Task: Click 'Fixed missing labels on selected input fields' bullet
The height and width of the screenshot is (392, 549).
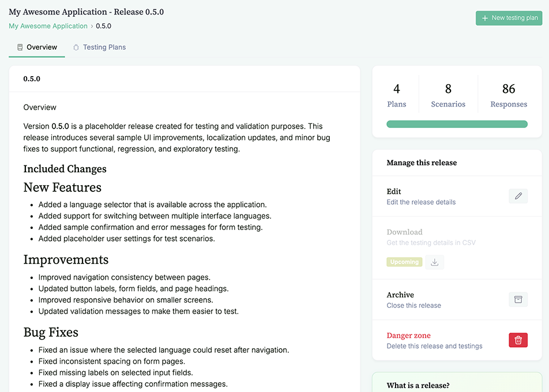Action: [115, 372]
